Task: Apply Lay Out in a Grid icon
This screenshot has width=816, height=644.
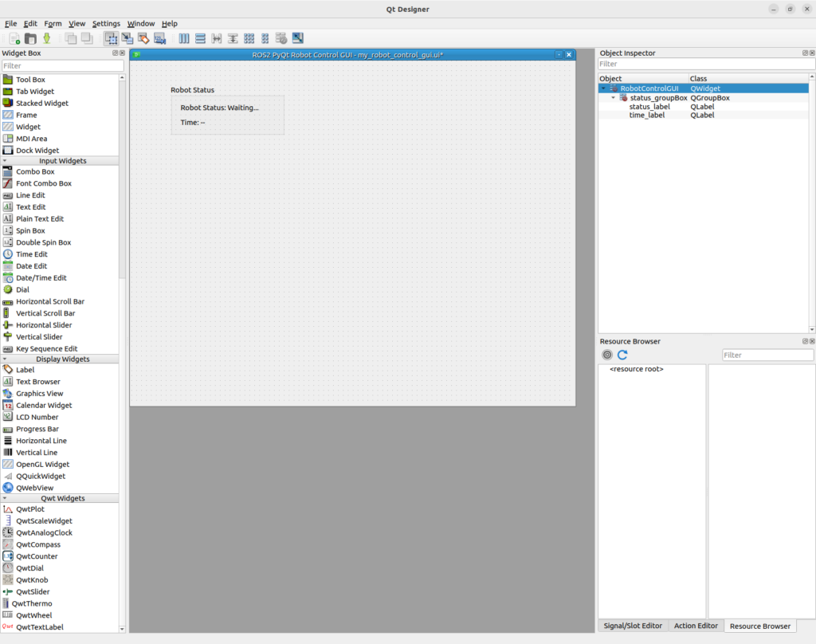Action: pyautogui.click(x=249, y=38)
